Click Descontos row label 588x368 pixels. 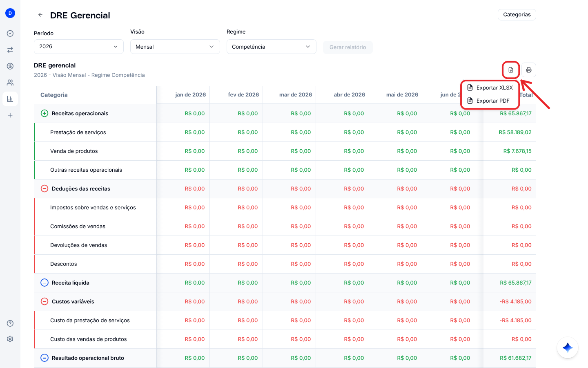(64, 264)
